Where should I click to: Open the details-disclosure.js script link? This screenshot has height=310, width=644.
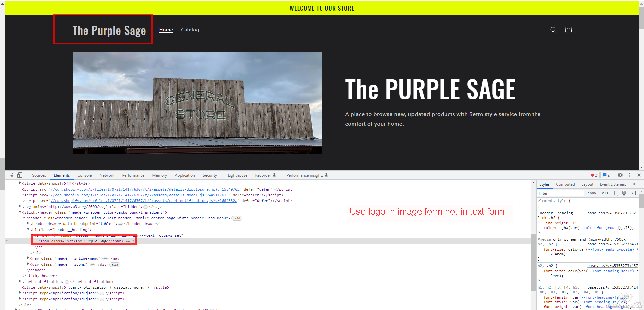[145, 189]
